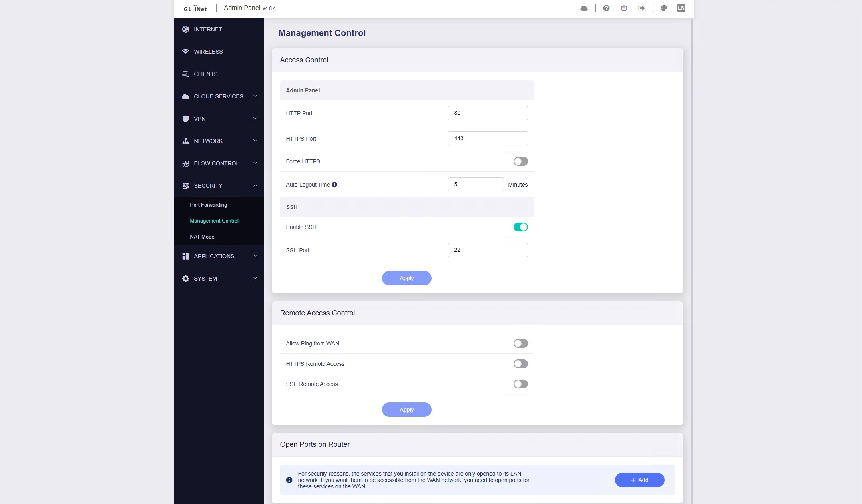Toggle the SSH Remote Access switch
The image size is (862, 504).
[520, 384]
